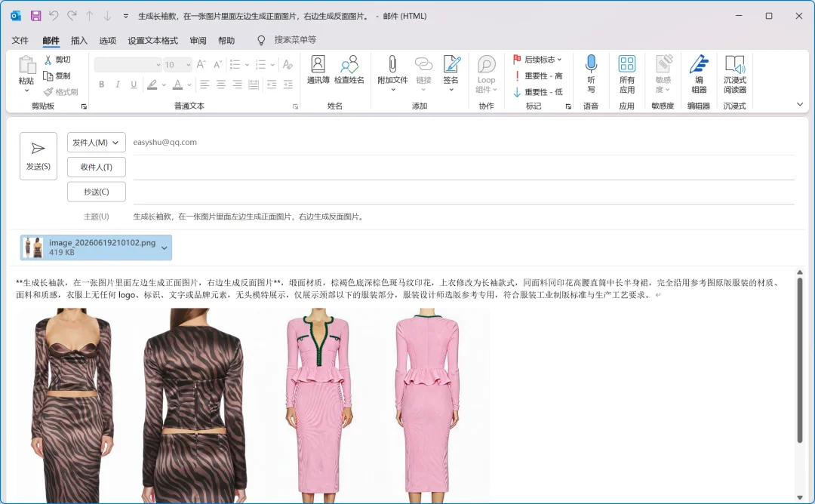Viewport: 815px width, 504px height.
Task: Undo the last action in the title bar
Action: pos(54,16)
